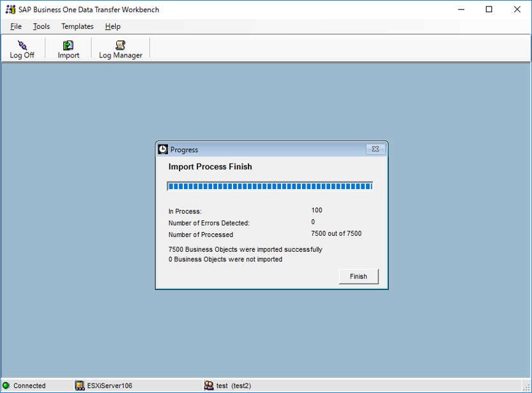The width and height of the screenshot is (532, 393).
Task: Maximize the Data Transfer Workbench window
Action: coord(489,10)
